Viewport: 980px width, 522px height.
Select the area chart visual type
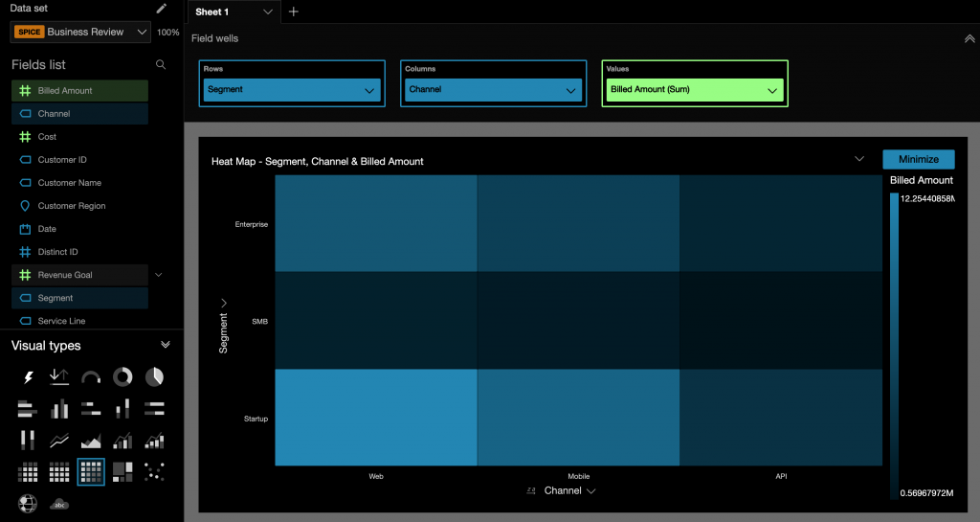click(x=91, y=441)
